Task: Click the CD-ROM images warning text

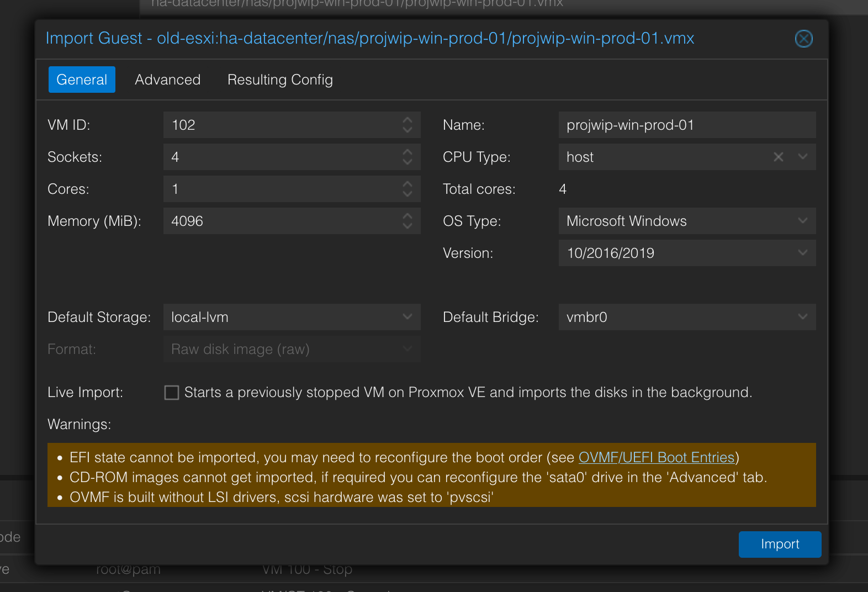Action: 419,477
